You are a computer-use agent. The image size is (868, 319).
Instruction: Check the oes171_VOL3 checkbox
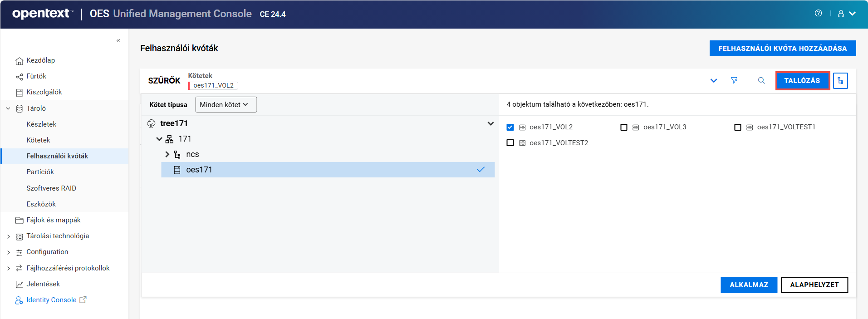[x=624, y=127]
